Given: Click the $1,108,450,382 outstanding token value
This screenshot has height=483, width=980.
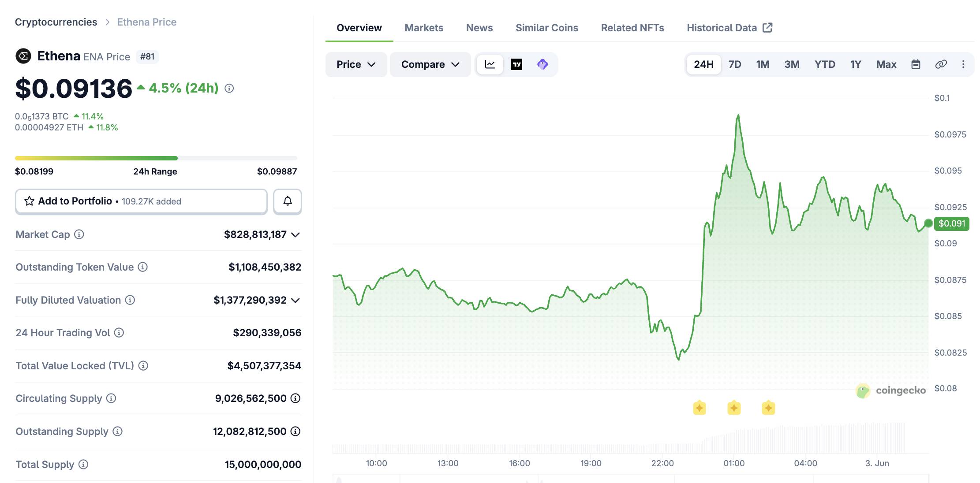Looking at the screenshot, I should 265,267.
